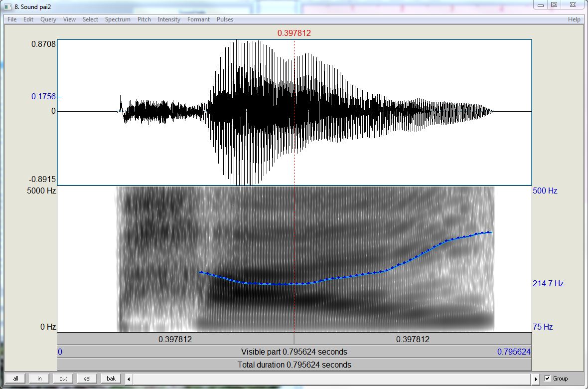Open the File menu
This screenshot has height=389, width=588.
pos(12,19)
